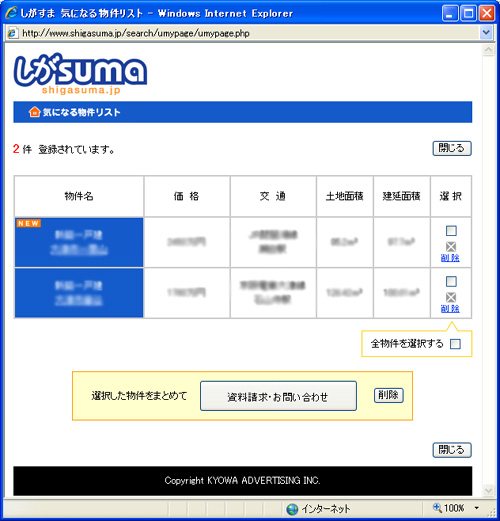Viewport: 500px width, 521px height.
Task: Click the しがsuma logo
Action: point(80,73)
